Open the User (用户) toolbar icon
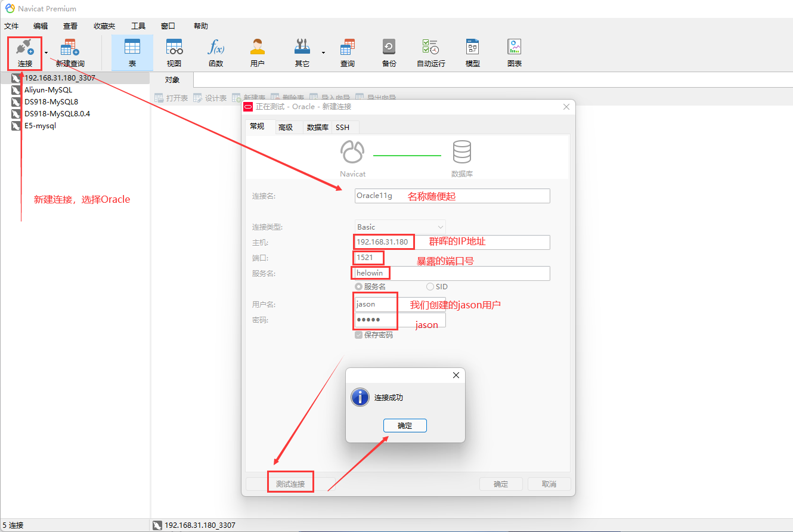Viewport: 793px width, 532px height. (x=257, y=48)
